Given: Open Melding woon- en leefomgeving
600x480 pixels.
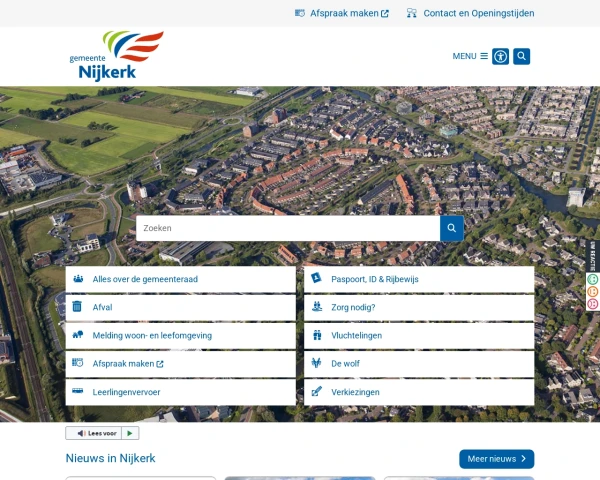Looking at the screenshot, I should coord(181,336).
